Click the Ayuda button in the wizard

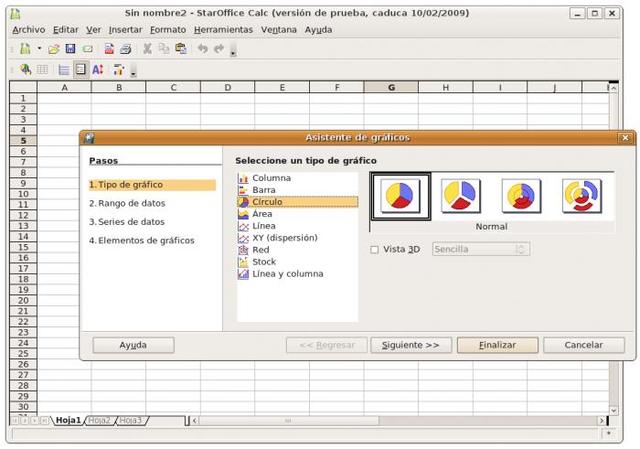tap(133, 345)
